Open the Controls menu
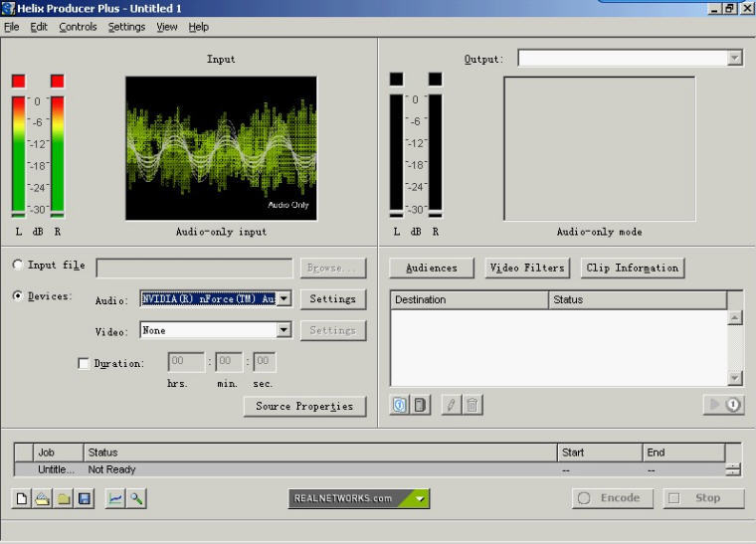 point(78,27)
